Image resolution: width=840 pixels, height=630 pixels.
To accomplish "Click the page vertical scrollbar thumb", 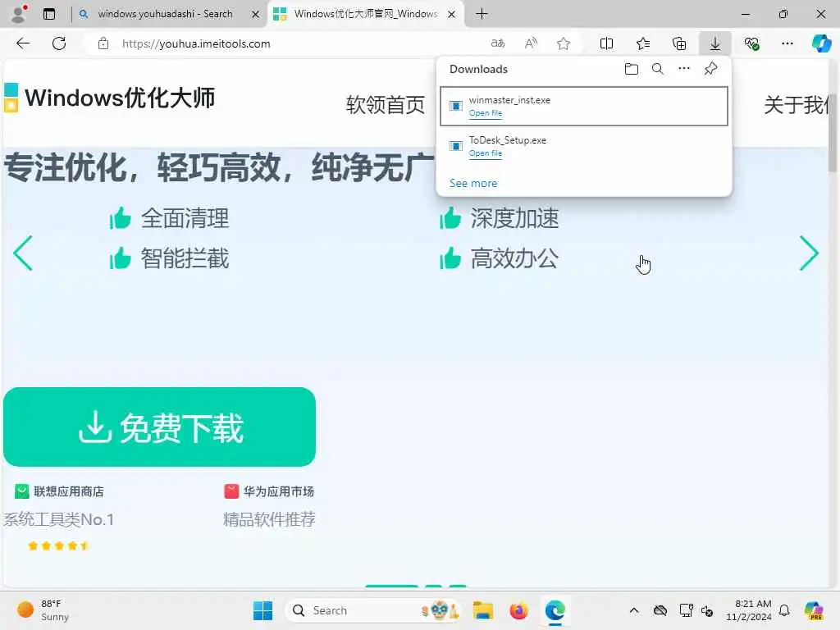I will pyautogui.click(x=833, y=134).
